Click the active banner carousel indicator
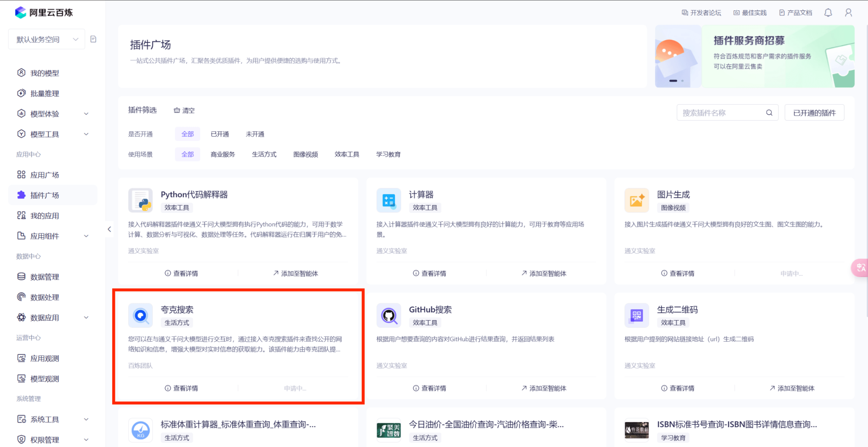The height and width of the screenshot is (447, 868). [x=673, y=81]
